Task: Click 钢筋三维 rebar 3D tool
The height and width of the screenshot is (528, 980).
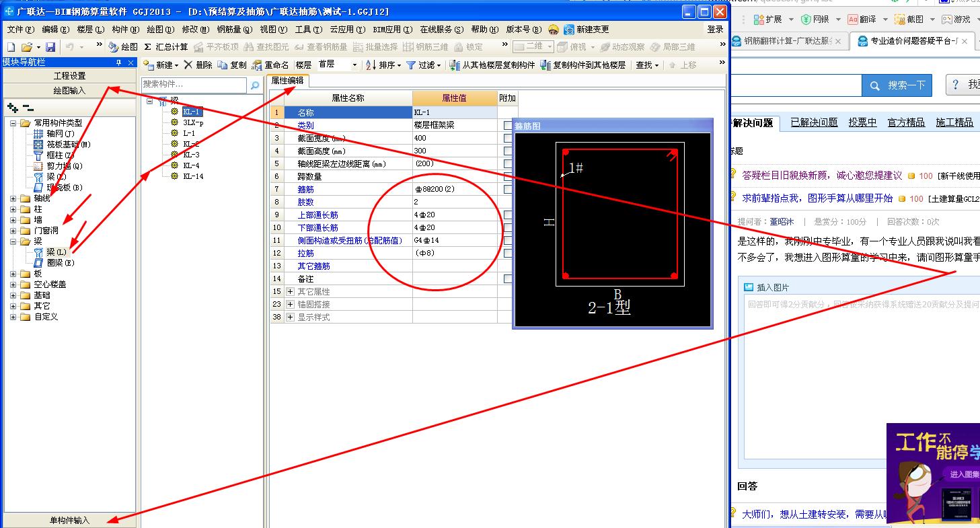Action: 426,47
